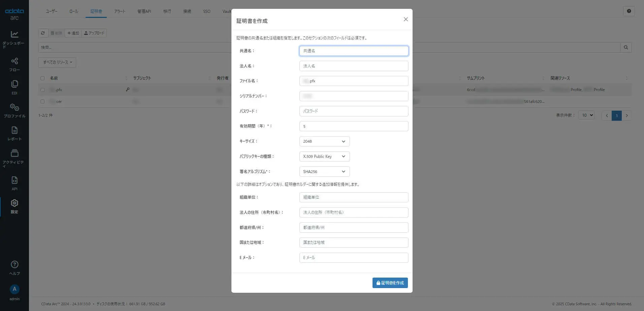Click the CData Arc logo

(14, 14)
